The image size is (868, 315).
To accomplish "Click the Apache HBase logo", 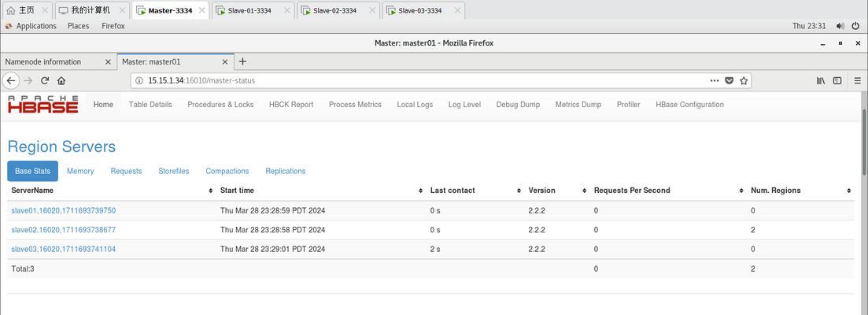I will coord(42,104).
